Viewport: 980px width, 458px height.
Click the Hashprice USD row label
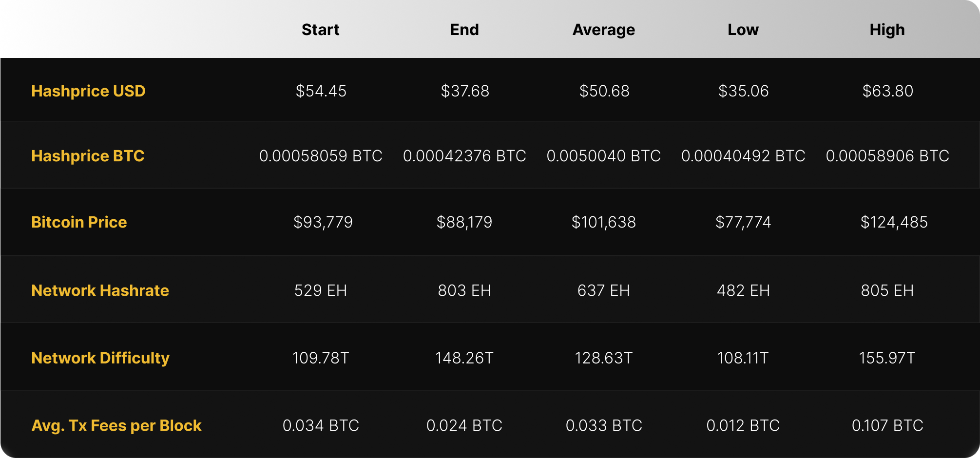(x=88, y=91)
